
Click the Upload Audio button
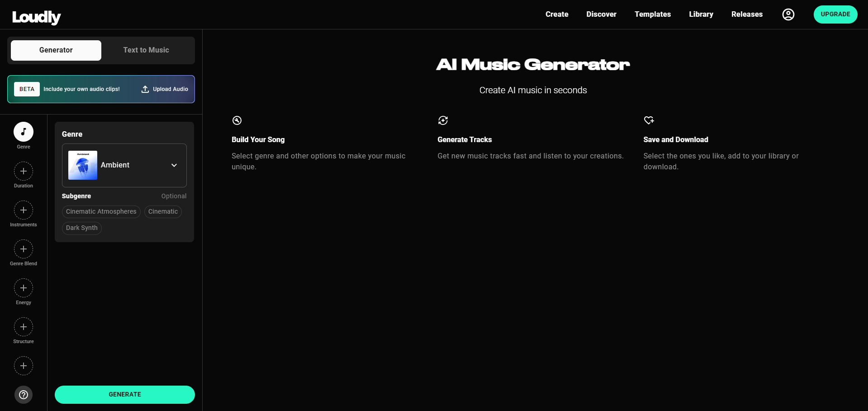pyautogui.click(x=165, y=89)
